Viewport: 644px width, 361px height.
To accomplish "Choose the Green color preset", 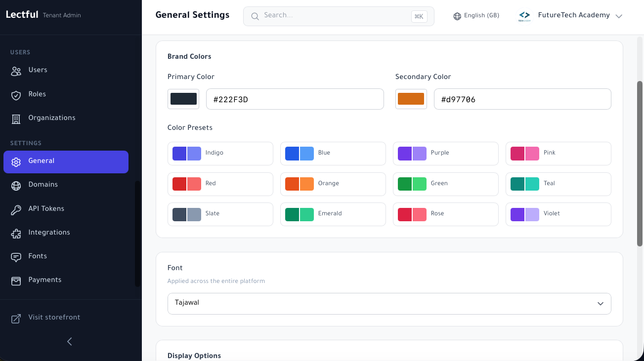I will [446, 184].
